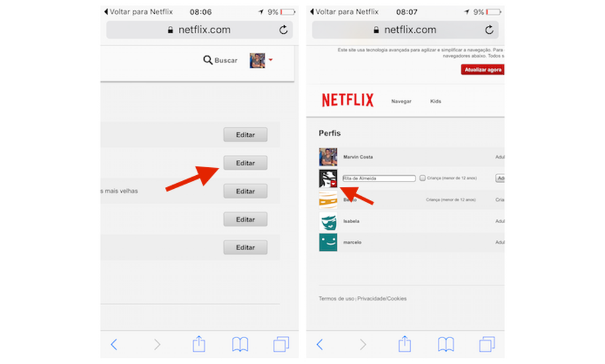The height and width of the screenshot is (364, 605).
Task: Open Safari Bookmarks with the open-book icon
Action: [x=445, y=344]
